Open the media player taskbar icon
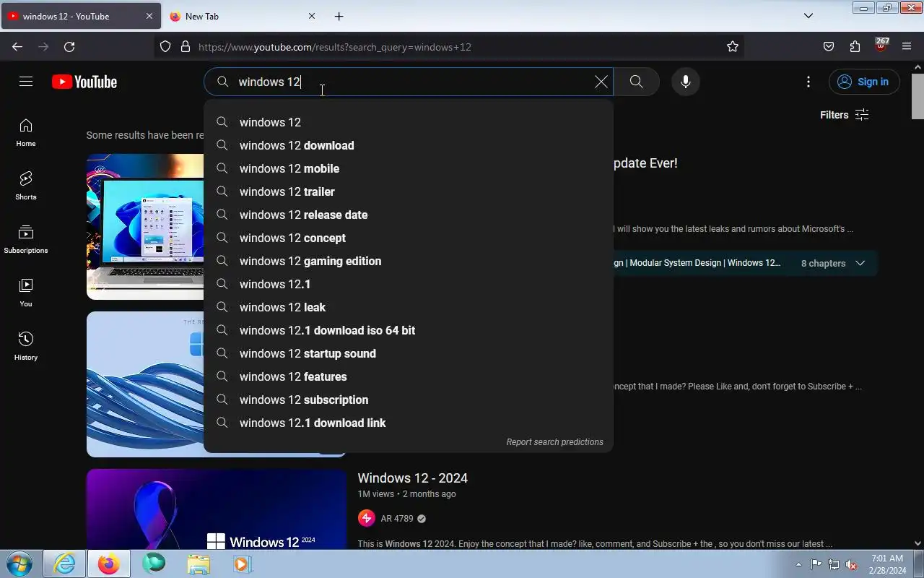This screenshot has height=578, width=924. pos(241,564)
